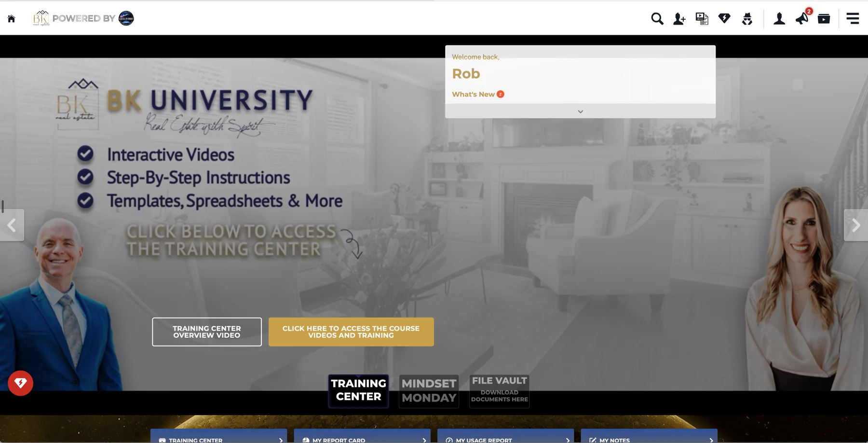The height and width of the screenshot is (443, 868).
Task: Select the Training Center slide tab
Action: pos(358,390)
